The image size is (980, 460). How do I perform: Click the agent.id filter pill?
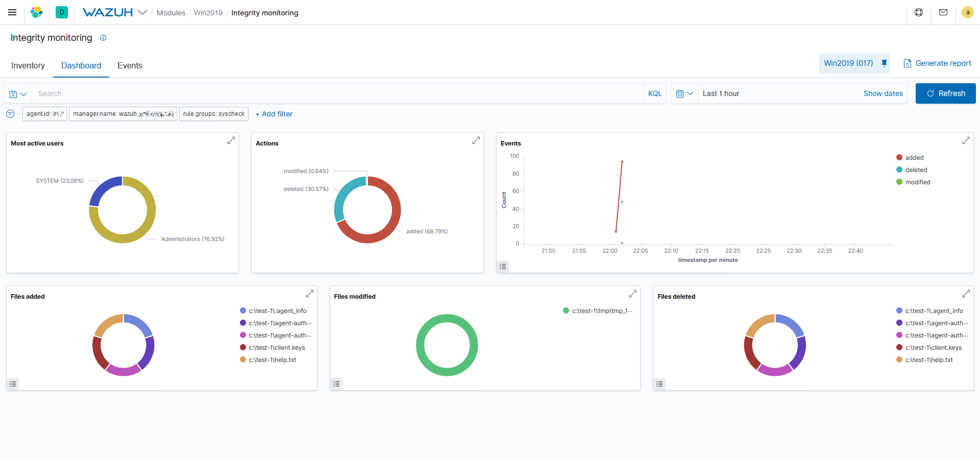pyautogui.click(x=45, y=114)
